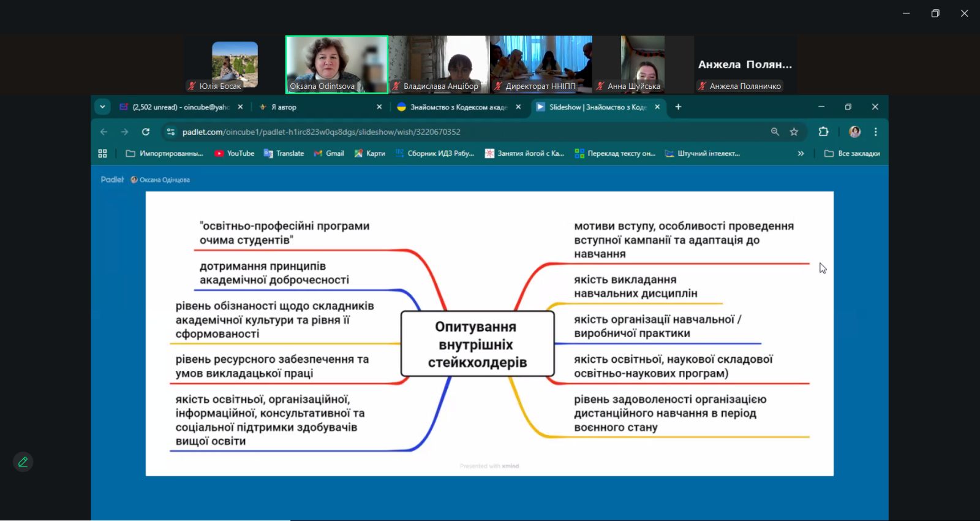Select Oksana Odintsova's video thumbnail
This screenshot has width=980, height=521.
336,64
